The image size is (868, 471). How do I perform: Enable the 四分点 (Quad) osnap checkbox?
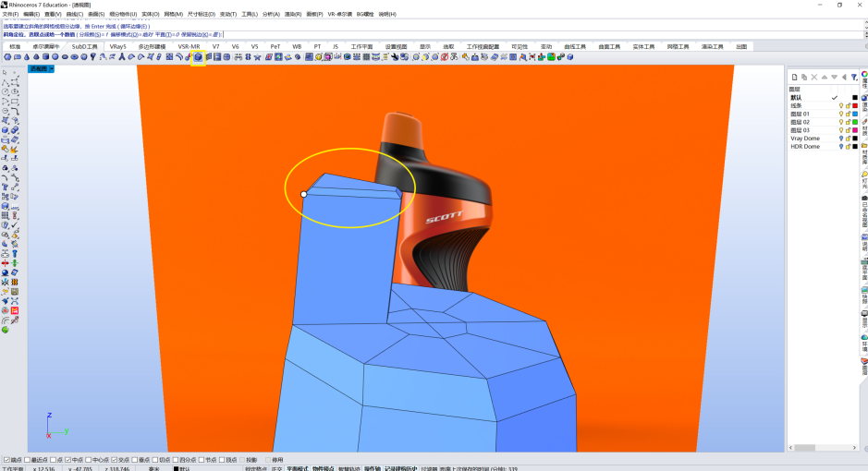[176, 460]
